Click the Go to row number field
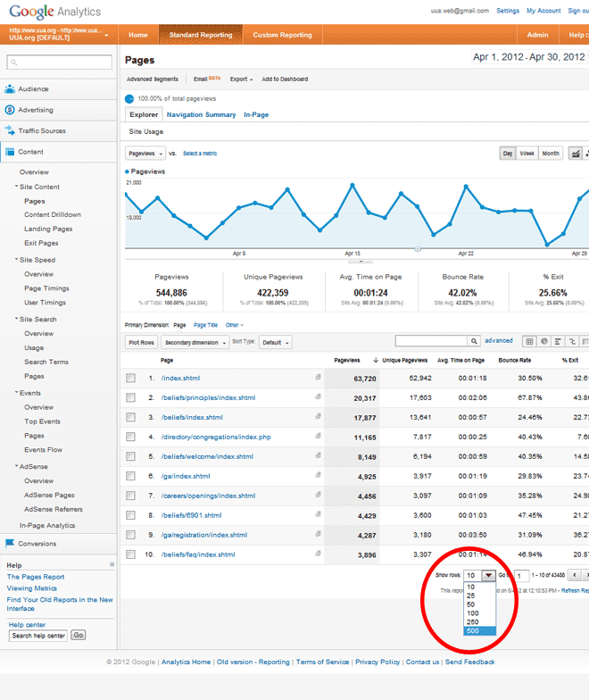This screenshot has height=700, width=589. [x=521, y=575]
